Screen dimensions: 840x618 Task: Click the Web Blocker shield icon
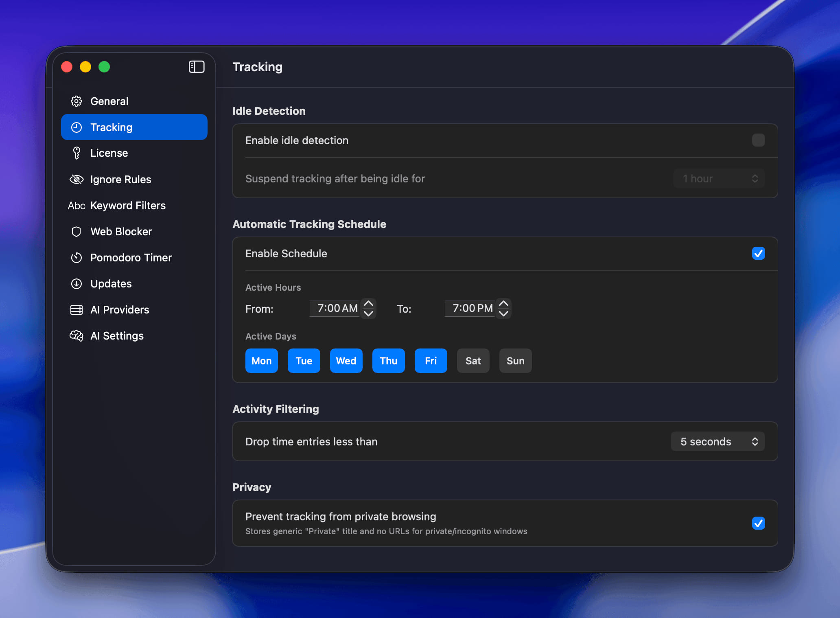(x=77, y=232)
